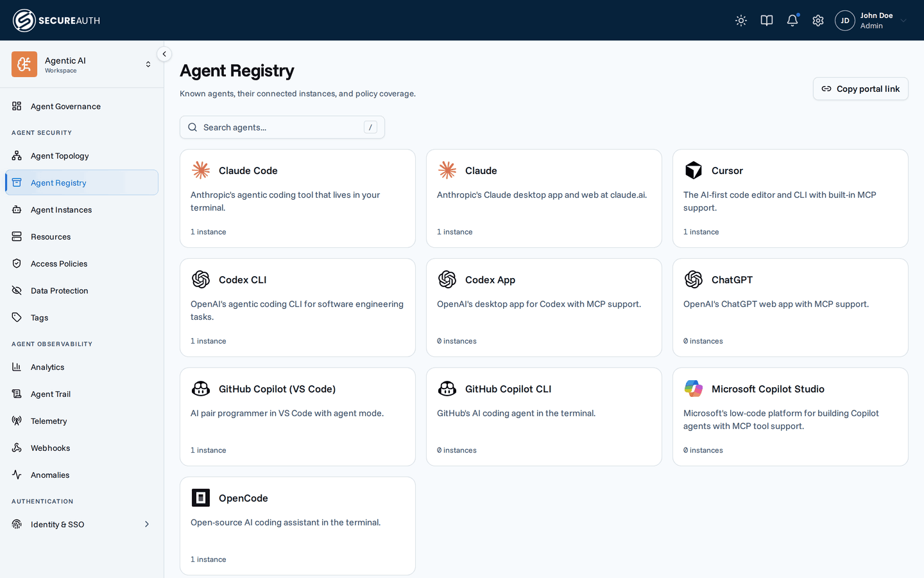Collapse the sidebar with chevron button
This screenshot has width=924, height=578.
tap(164, 54)
